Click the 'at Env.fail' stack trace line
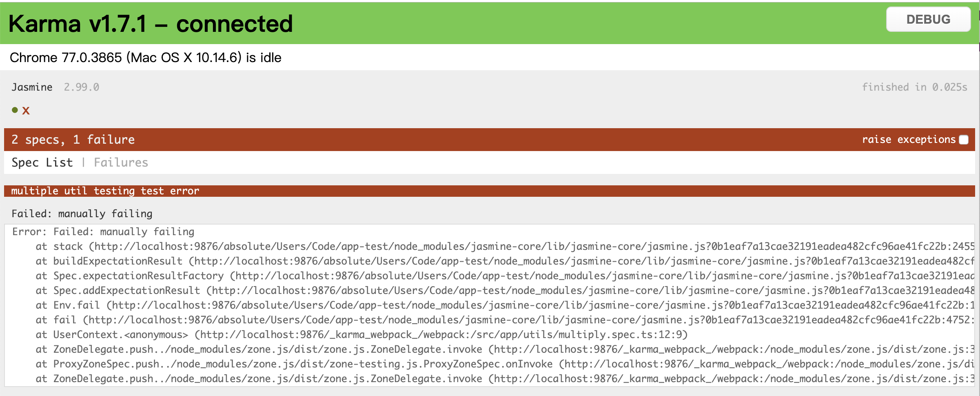980x396 pixels. click(x=505, y=305)
